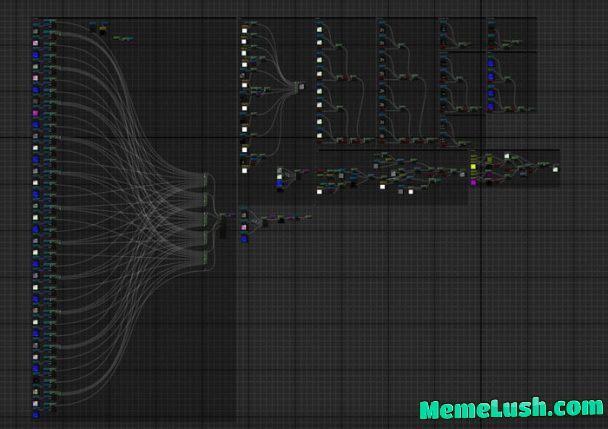
Task: Click the MemeLush.com watermark link
Action: [512, 408]
